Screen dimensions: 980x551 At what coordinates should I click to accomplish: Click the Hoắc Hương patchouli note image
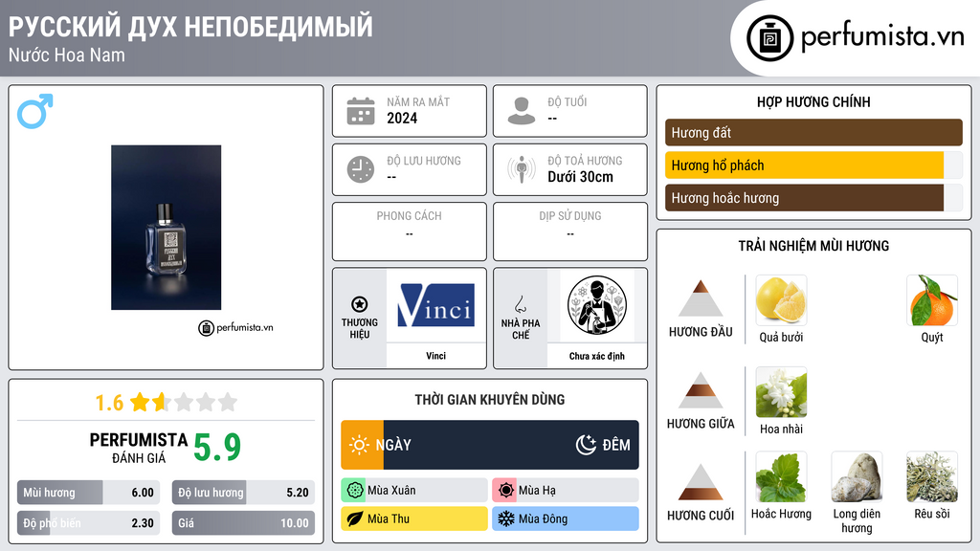[781, 476]
